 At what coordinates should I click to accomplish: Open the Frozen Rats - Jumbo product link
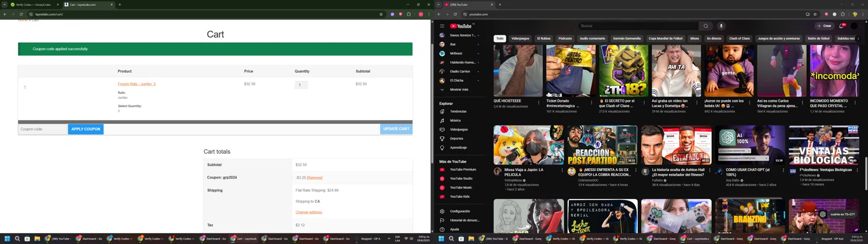click(137, 84)
